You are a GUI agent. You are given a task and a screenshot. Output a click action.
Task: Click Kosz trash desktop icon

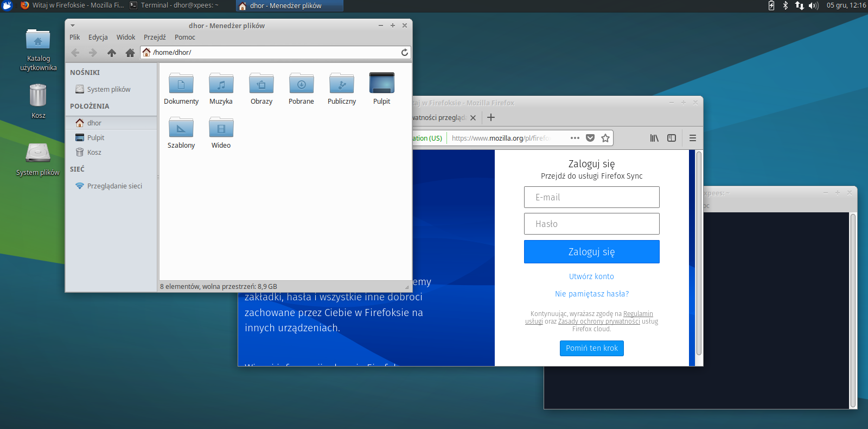(38, 101)
